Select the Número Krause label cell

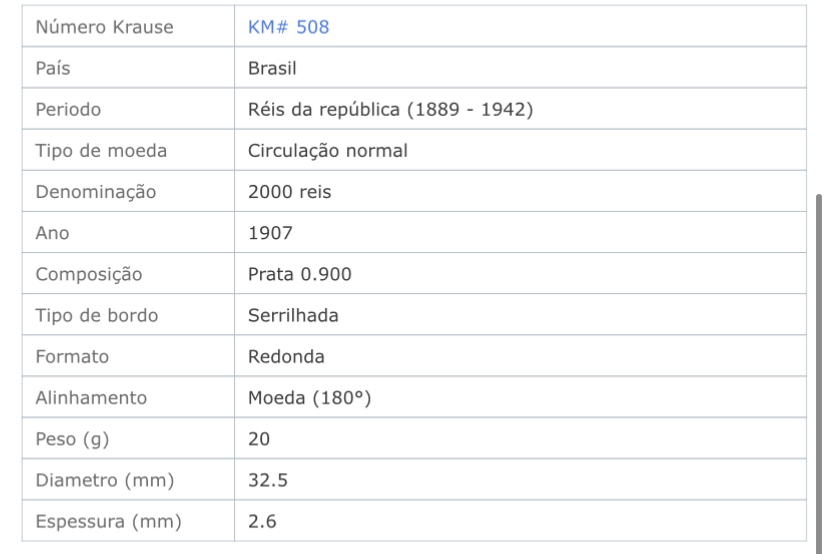click(128, 26)
